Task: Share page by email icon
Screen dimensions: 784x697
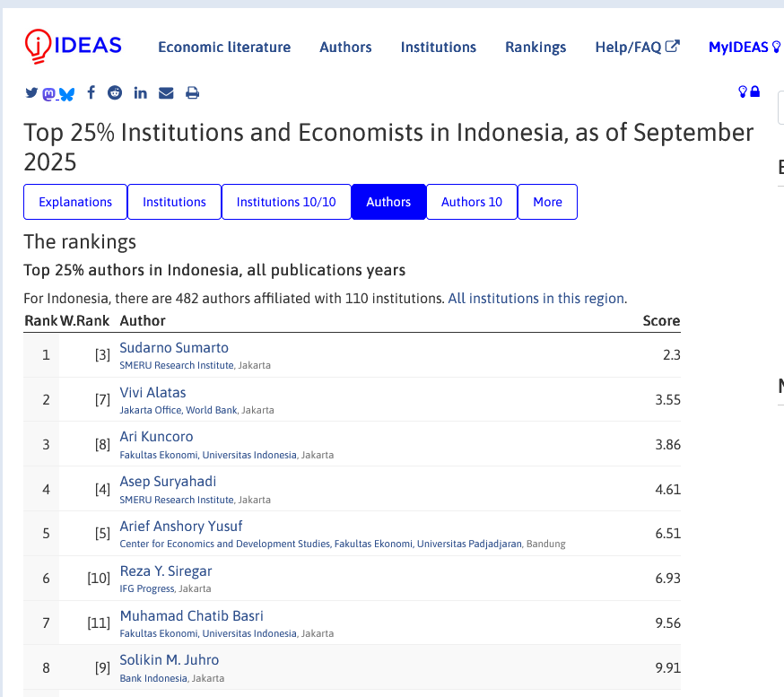Action: click(x=166, y=93)
